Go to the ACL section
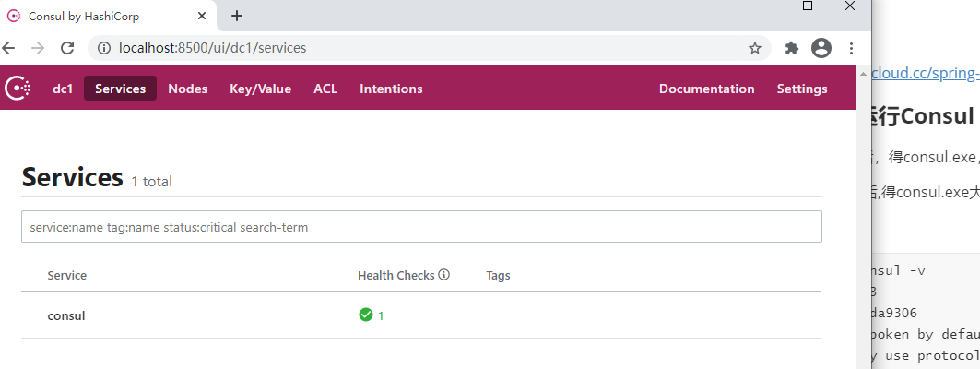This screenshot has width=980, height=369. point(325,89)
